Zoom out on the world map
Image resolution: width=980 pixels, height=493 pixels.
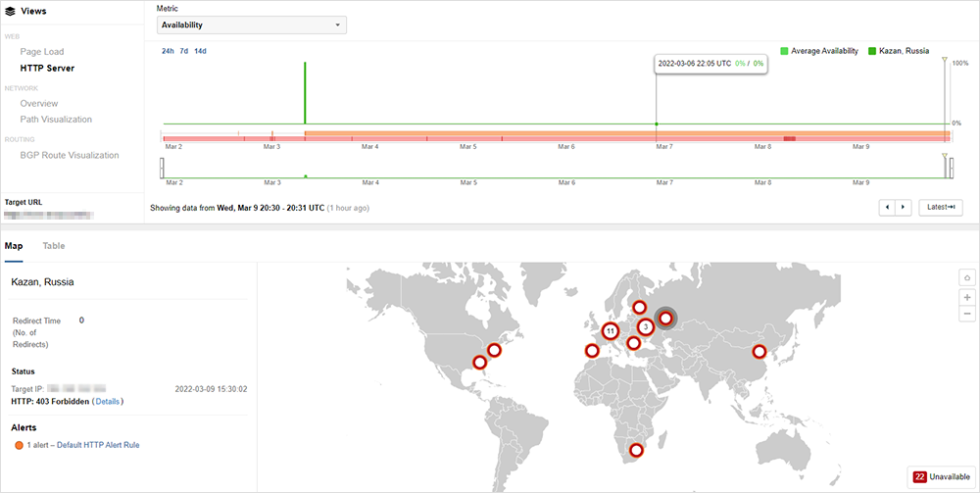pyautogui.click(x=968, y=314)
